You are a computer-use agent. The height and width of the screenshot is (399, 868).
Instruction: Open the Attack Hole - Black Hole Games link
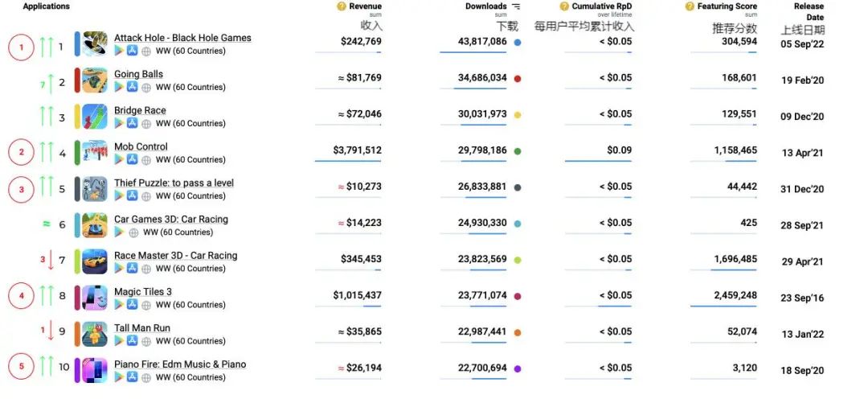182,38
